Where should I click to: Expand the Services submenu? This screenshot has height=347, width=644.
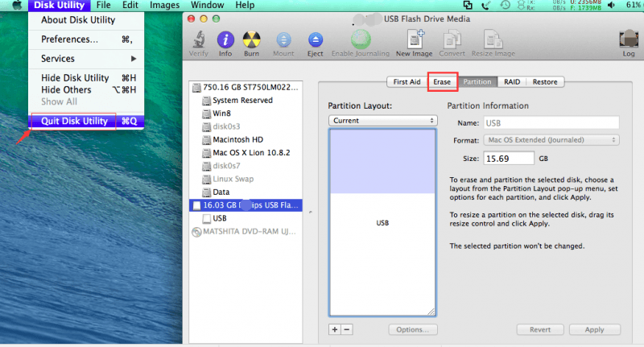point(88,59)
